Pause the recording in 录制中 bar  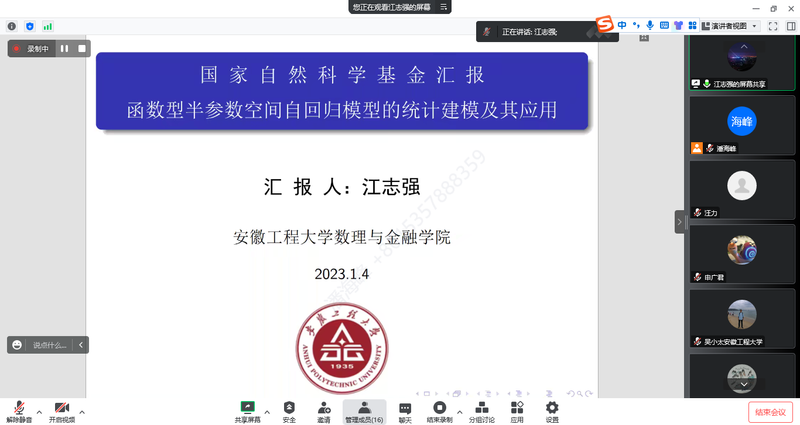[x=64, y=48]
